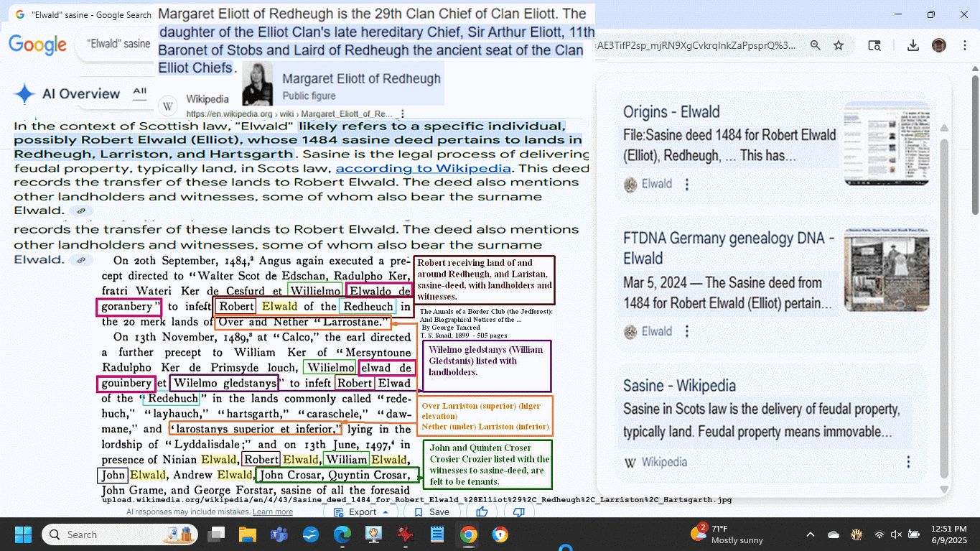Click the muted speaker volume icon in the tray

click(896, 534)
